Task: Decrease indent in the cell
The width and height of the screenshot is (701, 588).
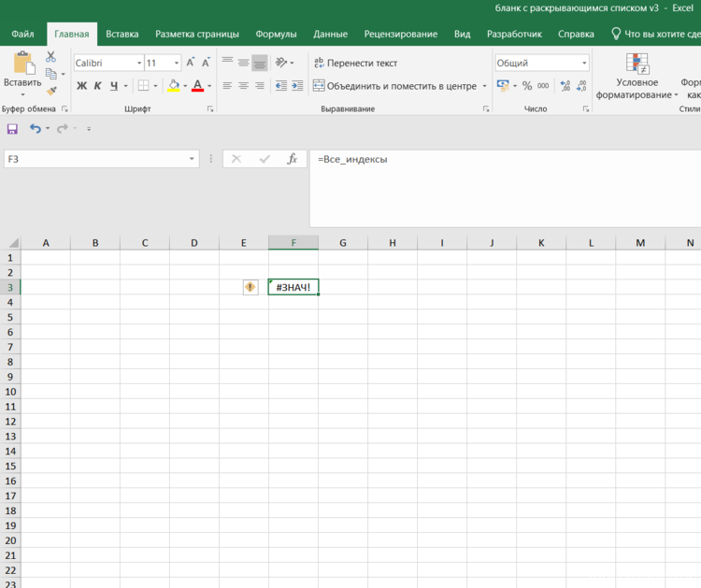Action: click(281, 85)
